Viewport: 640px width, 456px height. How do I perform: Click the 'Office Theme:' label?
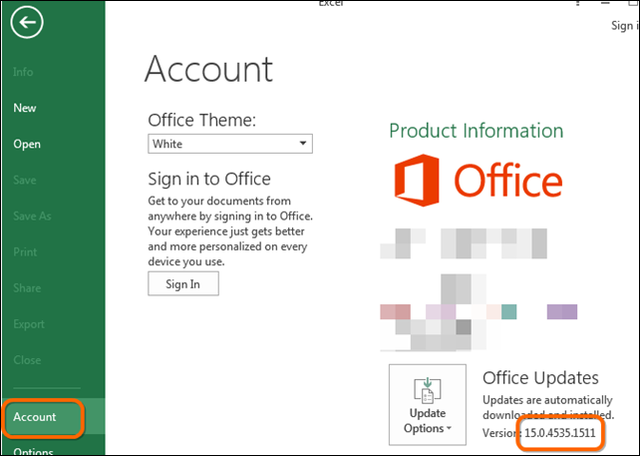coord(202,120)
